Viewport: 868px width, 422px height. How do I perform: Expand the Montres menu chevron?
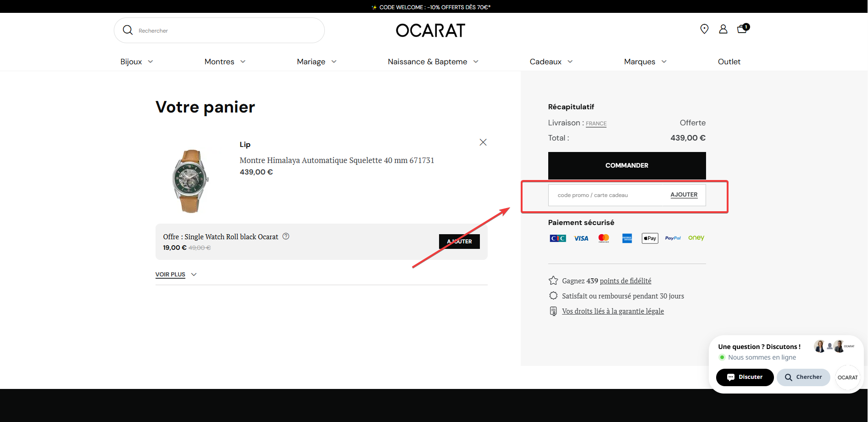(243, 62)
